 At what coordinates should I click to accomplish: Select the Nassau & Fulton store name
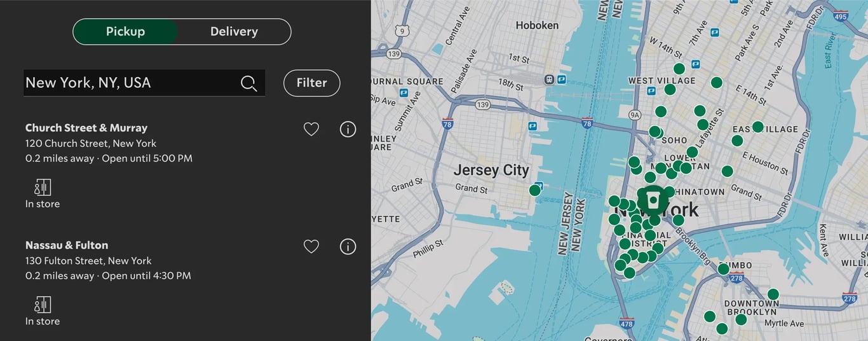pyautogui.click(x=67, y=245)
